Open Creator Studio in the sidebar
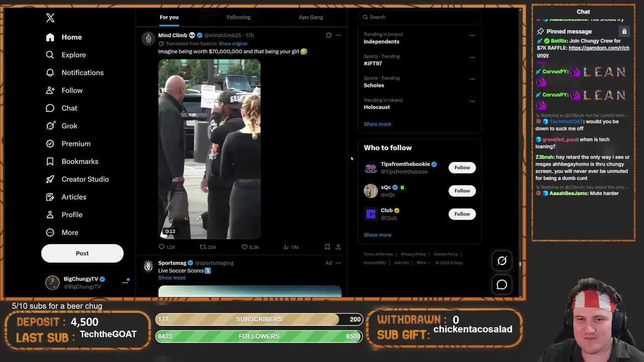 click(x=77, y=179)
